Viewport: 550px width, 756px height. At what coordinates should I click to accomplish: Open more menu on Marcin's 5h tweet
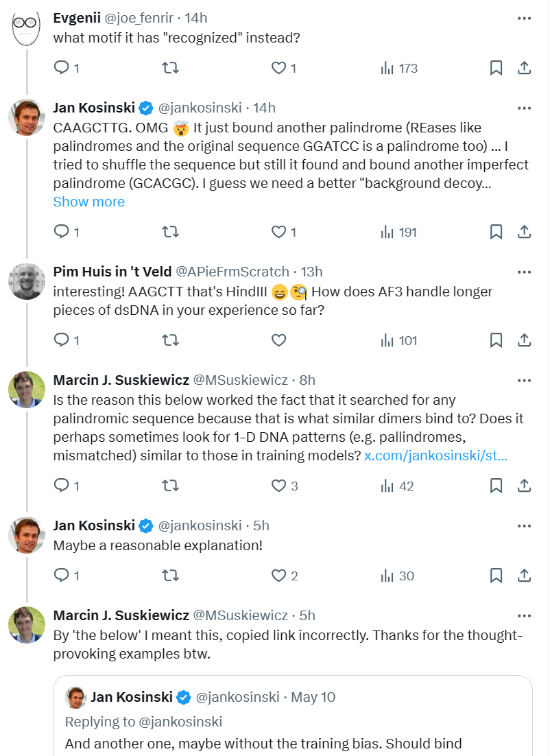point(524,615)
